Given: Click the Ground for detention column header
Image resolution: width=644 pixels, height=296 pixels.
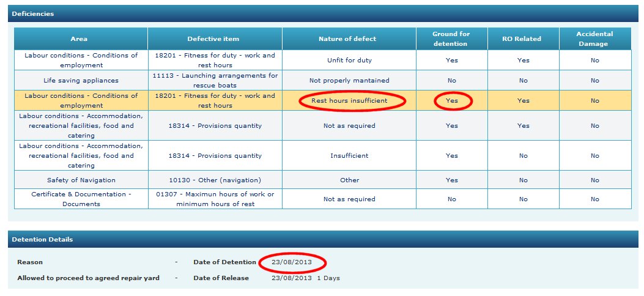Looking at the screenshot, I should [452, 39].
